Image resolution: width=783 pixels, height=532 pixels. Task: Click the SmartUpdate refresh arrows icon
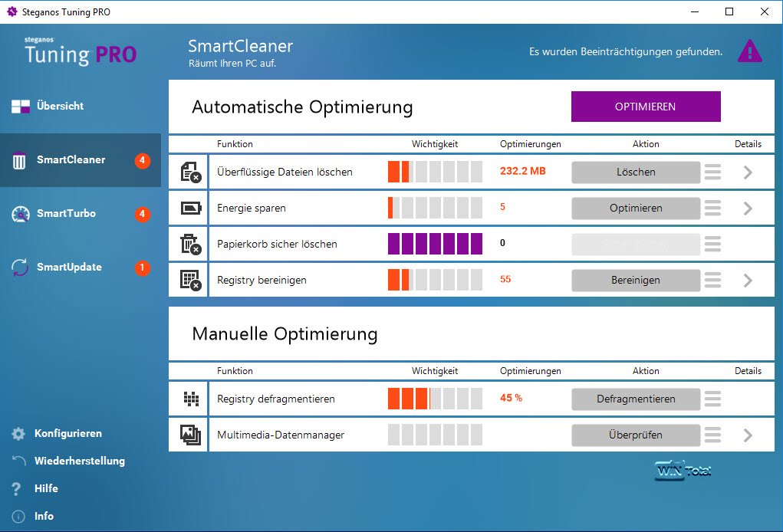click(20, 268)
